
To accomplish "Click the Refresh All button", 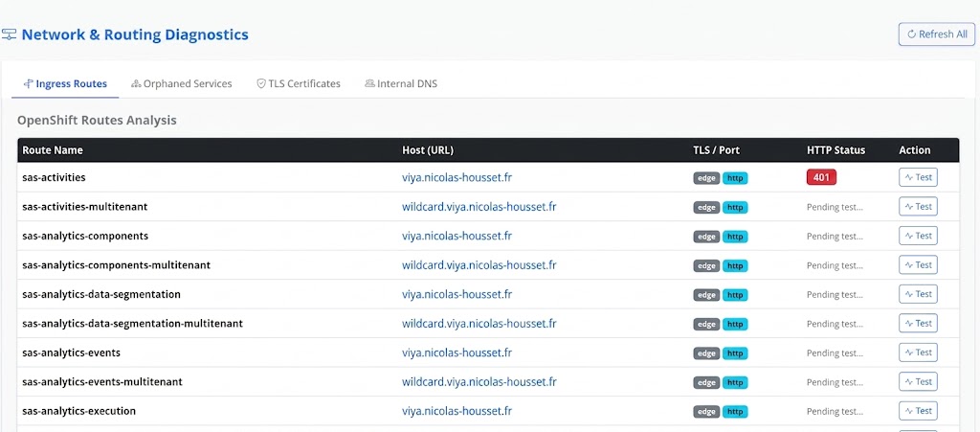I will [936, 34].
